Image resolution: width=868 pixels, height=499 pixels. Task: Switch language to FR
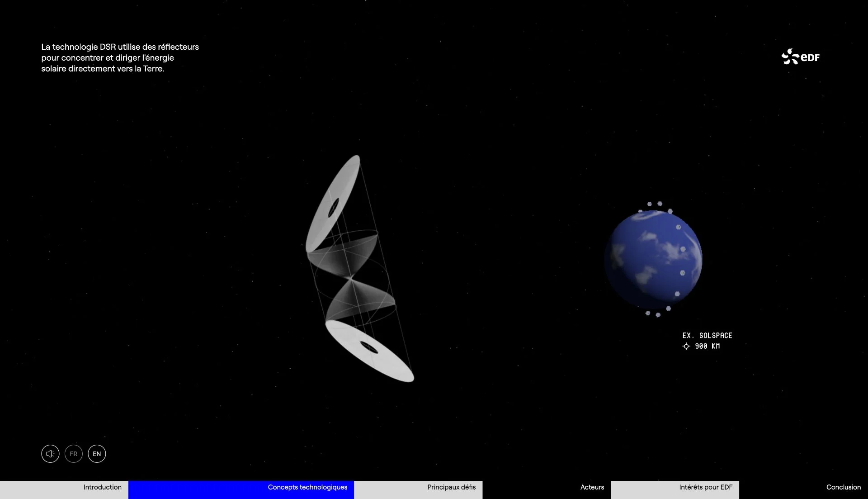click(74, 454)
